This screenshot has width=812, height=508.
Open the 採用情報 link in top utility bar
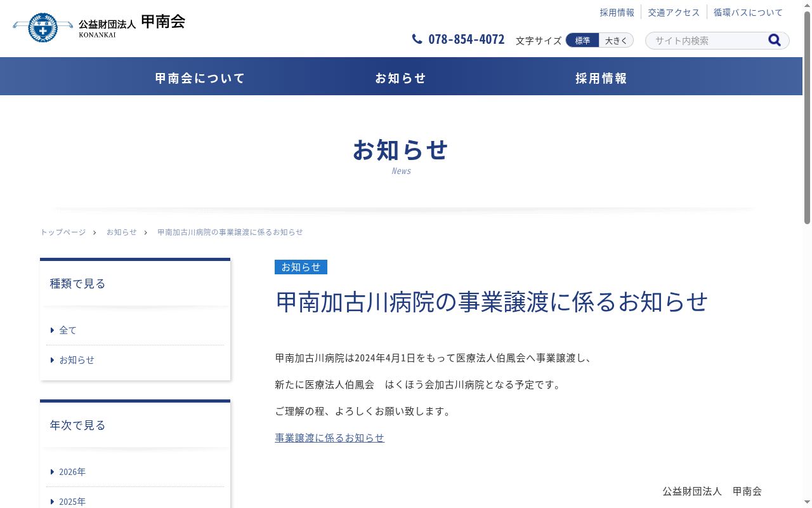(x=617, y=12)
